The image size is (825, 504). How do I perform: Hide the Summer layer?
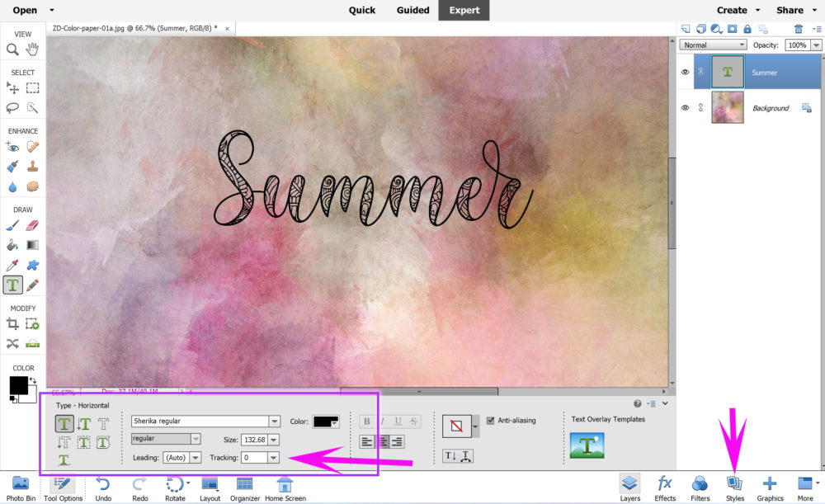tap(685, 72)
